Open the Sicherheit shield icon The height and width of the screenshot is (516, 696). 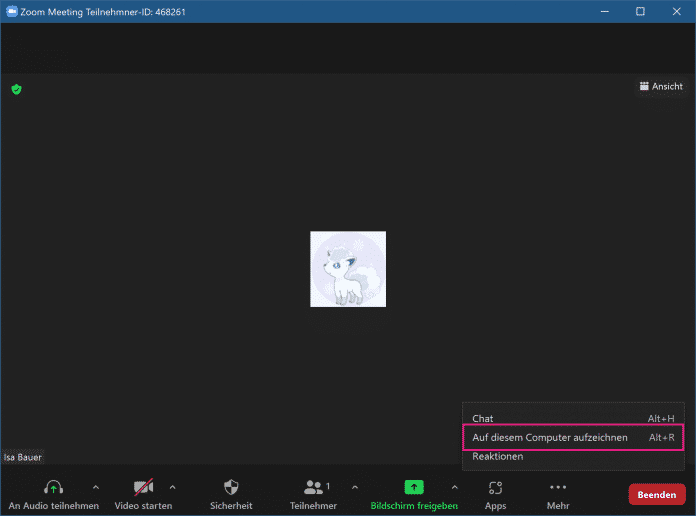click(x=231, y=487)
